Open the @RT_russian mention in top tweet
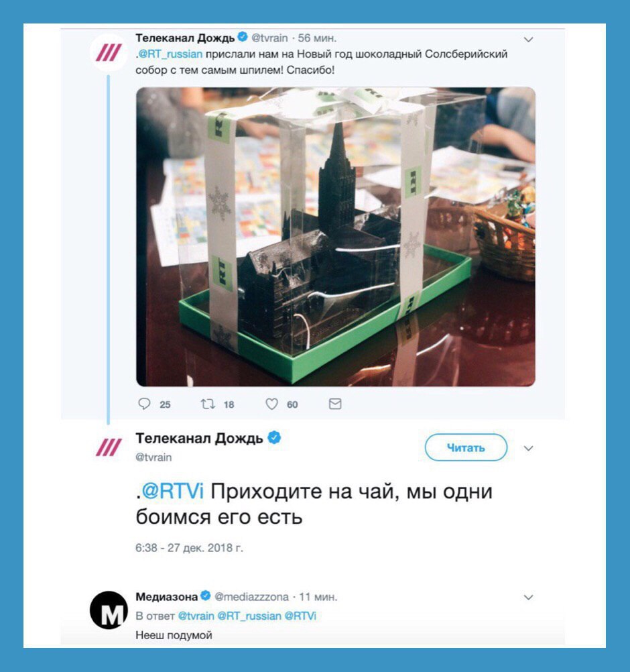The image size is (630, 672). tap(170, 54)
